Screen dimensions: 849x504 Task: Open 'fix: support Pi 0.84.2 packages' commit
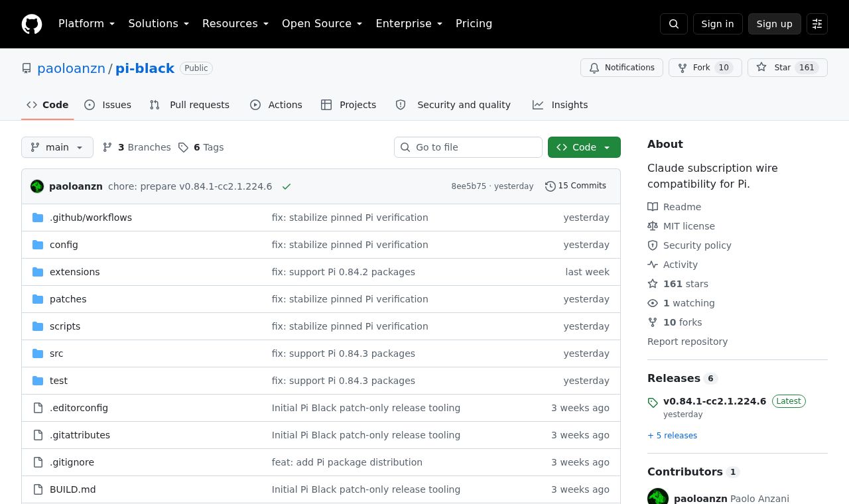(344, 272)
